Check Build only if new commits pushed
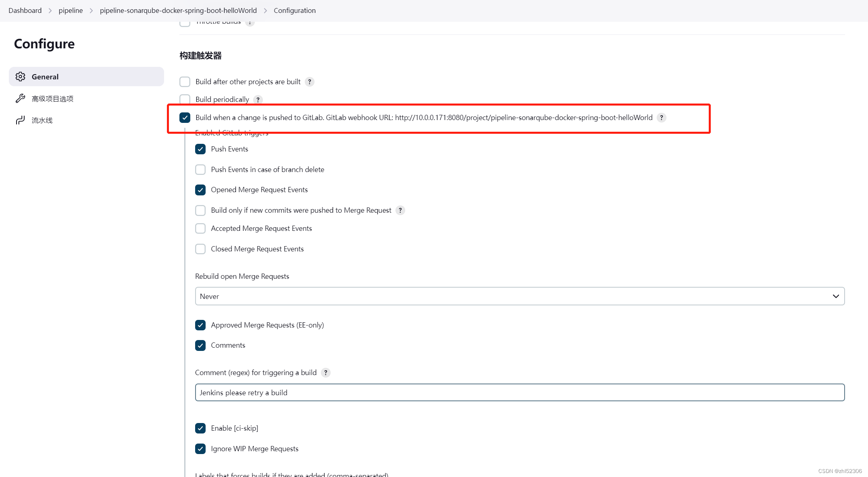The height and width of the screenshot is (477, 868). 200,210
